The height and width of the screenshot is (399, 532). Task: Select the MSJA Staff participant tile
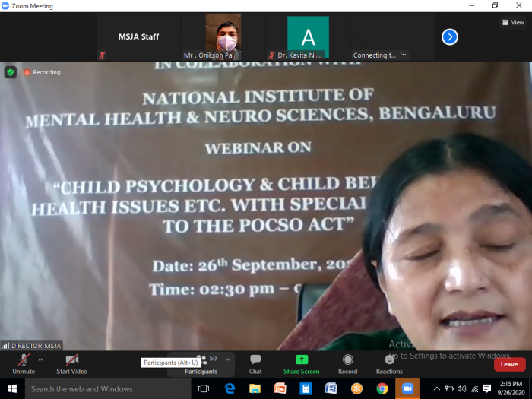(x=138, y=36)
